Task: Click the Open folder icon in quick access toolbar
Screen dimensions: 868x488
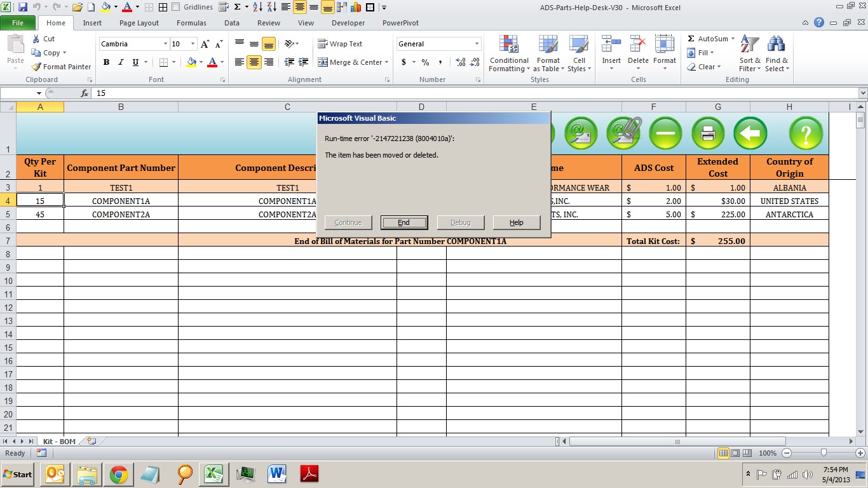Action: click(78, 8)
